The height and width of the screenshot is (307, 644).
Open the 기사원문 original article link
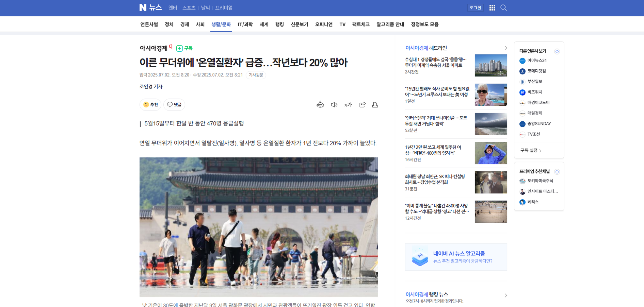[256, 75]
